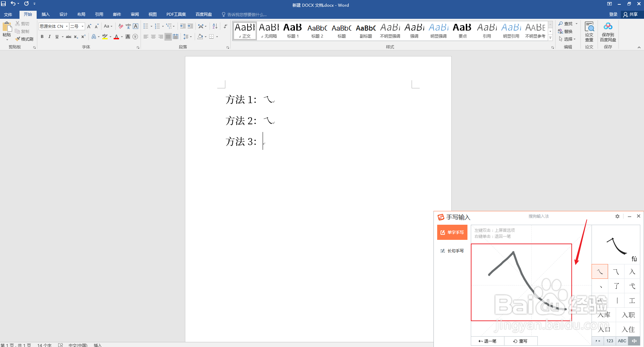Choose candidate 入职 in handwriting panel

[x=628, y=315]
